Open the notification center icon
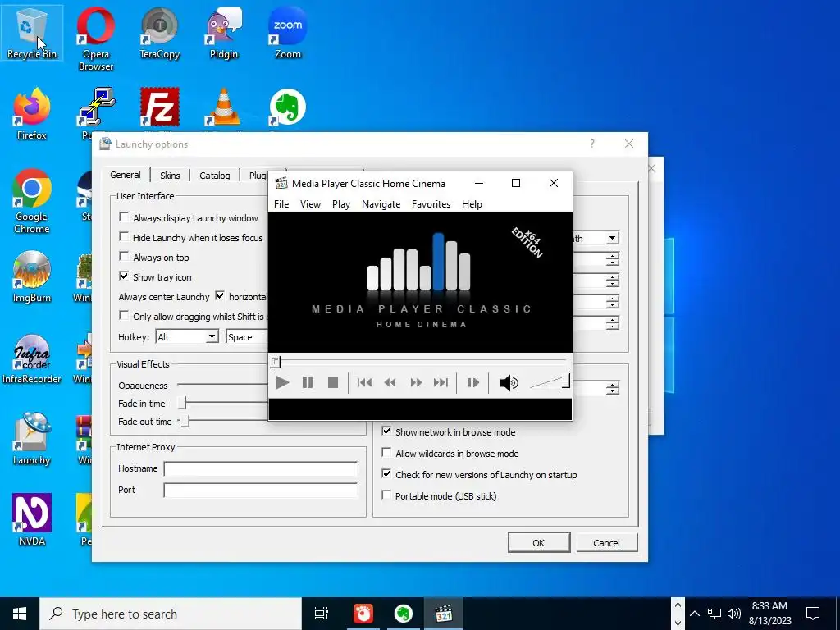The width and height of the screenshot is (840, 630). (813, 614)
